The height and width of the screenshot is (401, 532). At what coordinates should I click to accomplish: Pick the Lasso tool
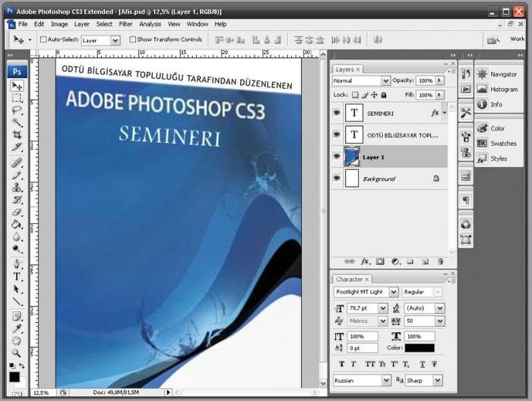[x=17, y=110]
